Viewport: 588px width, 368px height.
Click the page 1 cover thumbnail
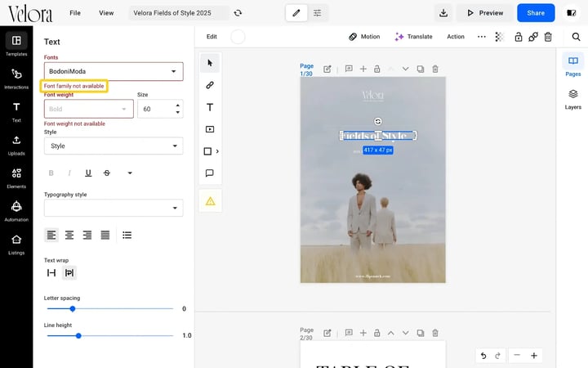point(372,180)
